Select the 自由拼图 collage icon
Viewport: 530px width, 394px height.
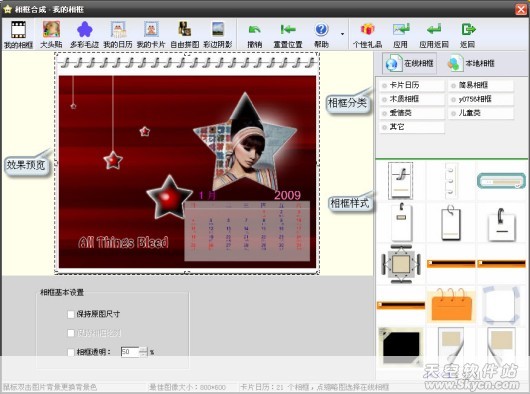pos(185,34)
